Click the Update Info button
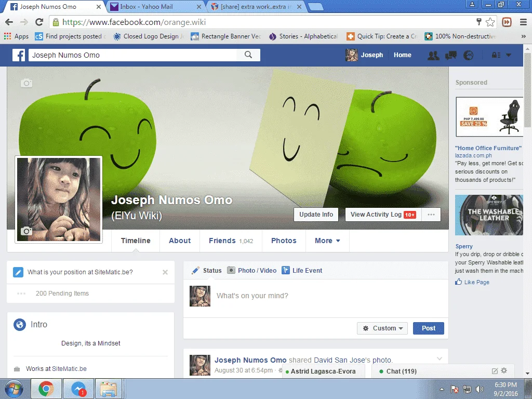This screenshot has width=532, height=399. click(x=316, y=215)
